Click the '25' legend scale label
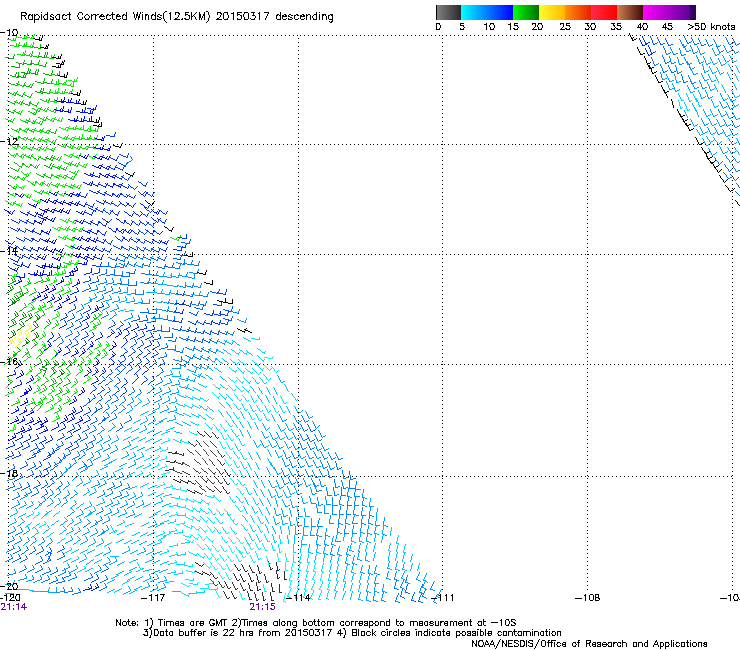This screenshot has height=650, width=740. [565, 27]
